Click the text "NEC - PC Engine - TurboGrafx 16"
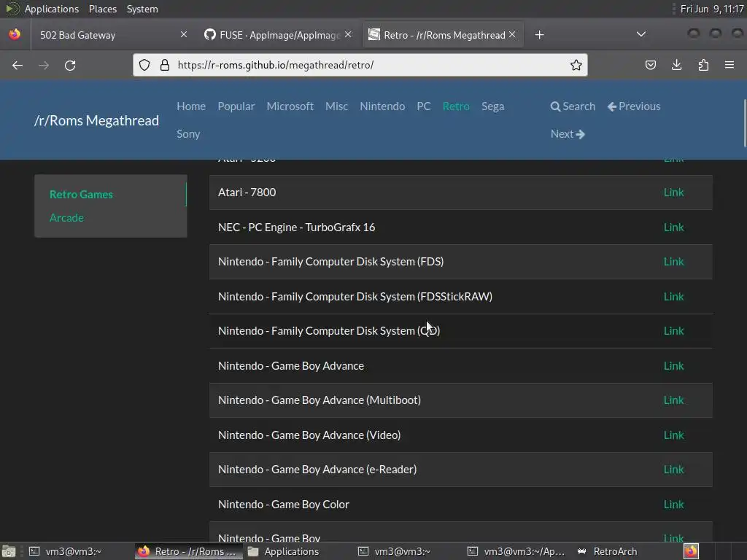Screen dimensions: 747x560 [x=296, y=227]
